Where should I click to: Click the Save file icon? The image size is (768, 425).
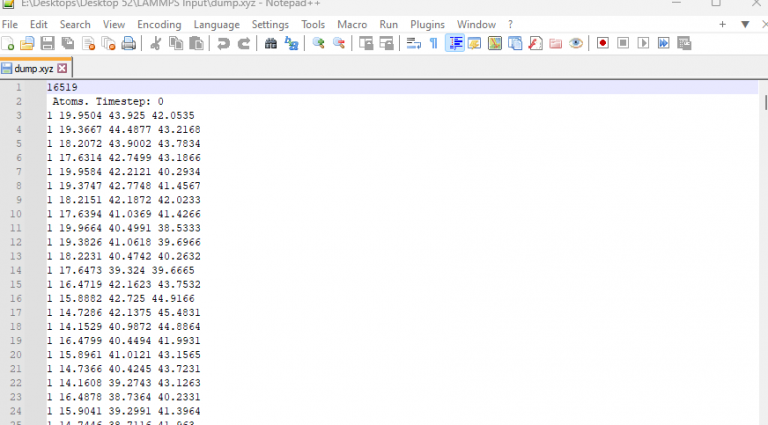click(48, 43)
